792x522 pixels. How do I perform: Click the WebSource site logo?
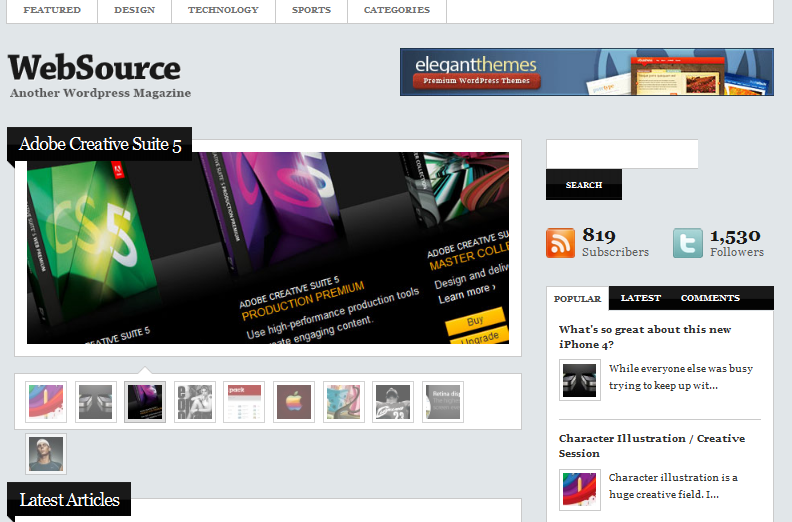(x=94, y=68)
